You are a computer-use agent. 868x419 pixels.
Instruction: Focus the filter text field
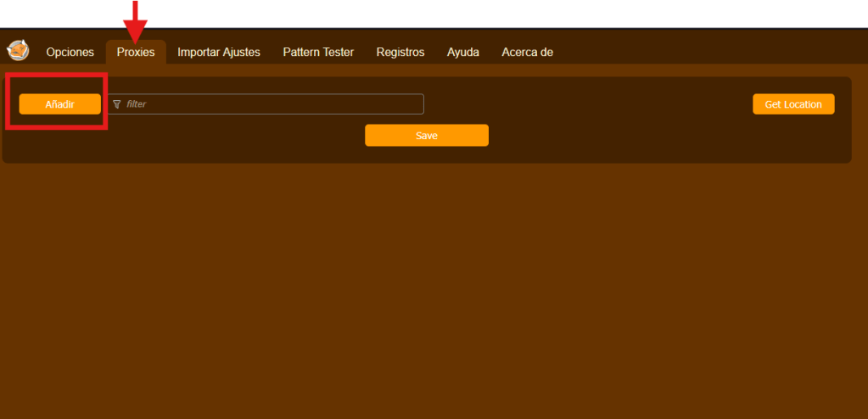(x=272, y=104)
